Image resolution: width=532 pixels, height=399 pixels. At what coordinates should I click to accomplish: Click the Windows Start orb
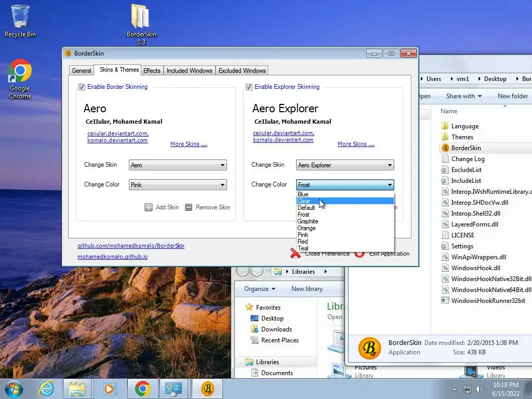coord(14,389)
